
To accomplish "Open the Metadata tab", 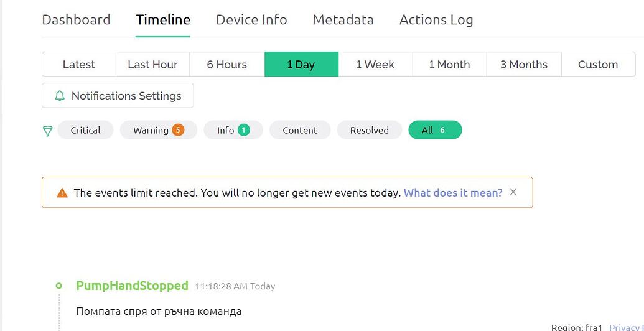I will coord(343,20).
